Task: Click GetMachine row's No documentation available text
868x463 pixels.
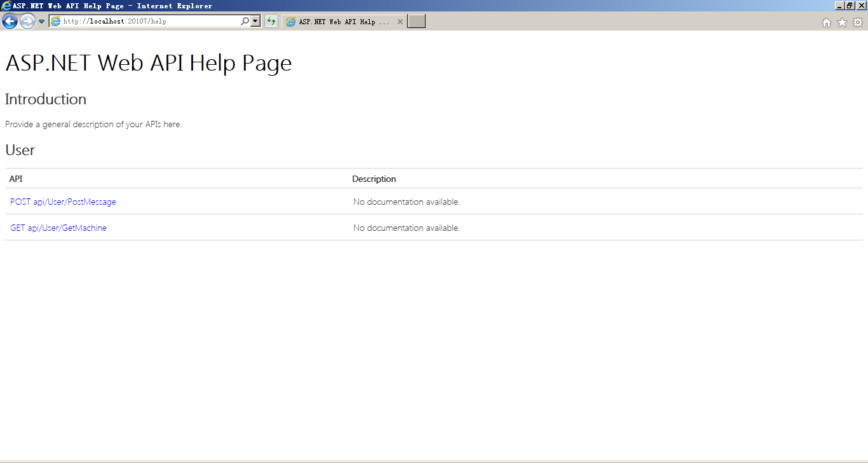Action: pyautogui.click(x=407, y=228)
